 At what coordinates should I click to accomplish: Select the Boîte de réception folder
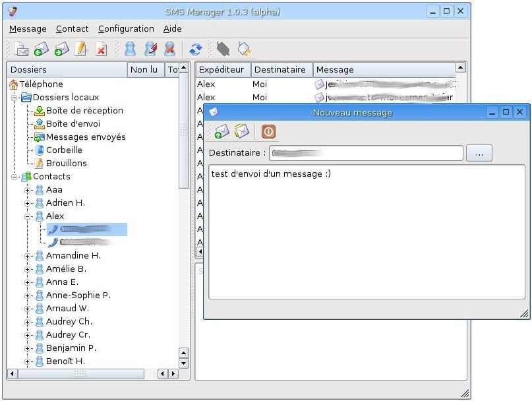click(84, 111)
